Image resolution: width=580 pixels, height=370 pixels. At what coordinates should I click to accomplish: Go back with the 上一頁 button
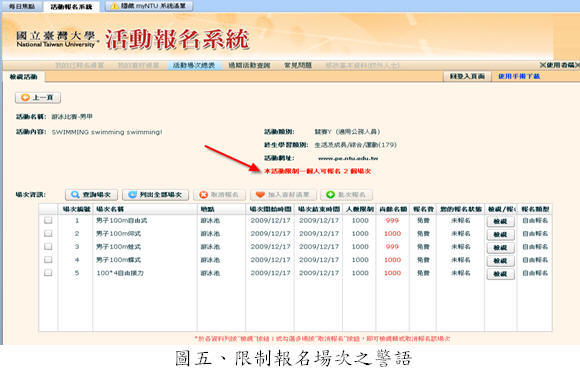(38, 98)
